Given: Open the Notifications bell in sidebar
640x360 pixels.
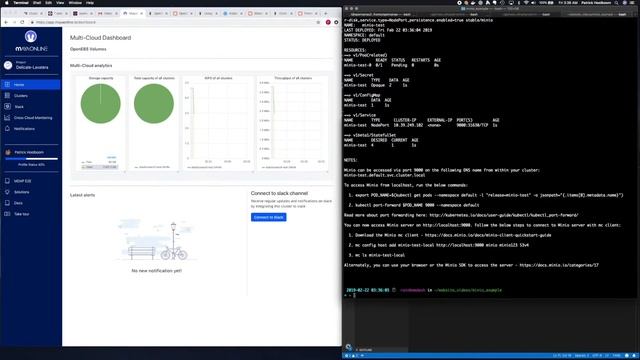Looking at the screenshot, I should pyautogui.click(x=7, y=129).
